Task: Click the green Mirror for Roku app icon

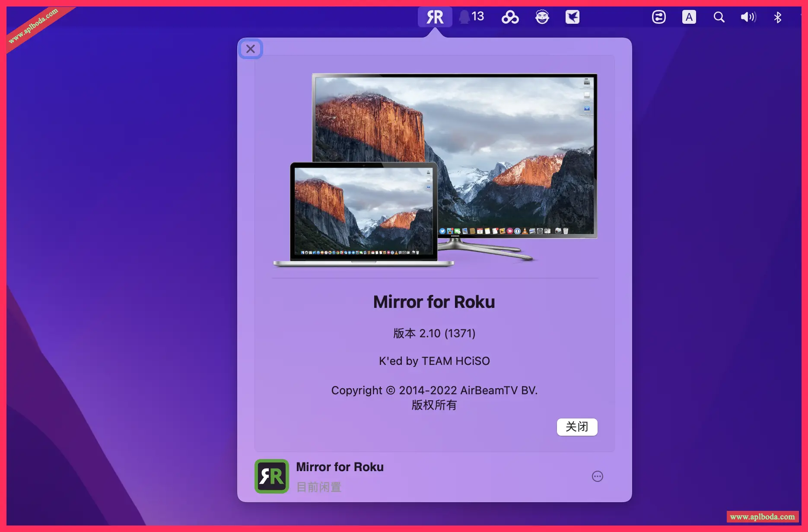Action: [272, 476]
